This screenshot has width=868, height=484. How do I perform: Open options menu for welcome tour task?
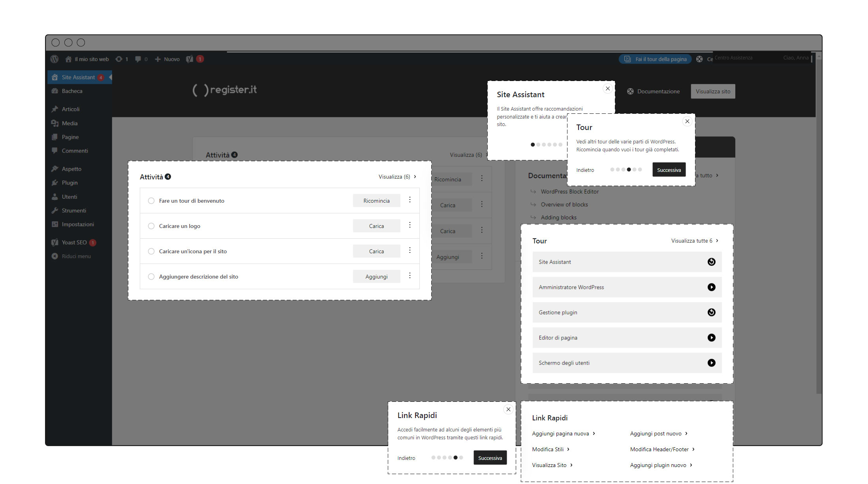pos(410,200)
